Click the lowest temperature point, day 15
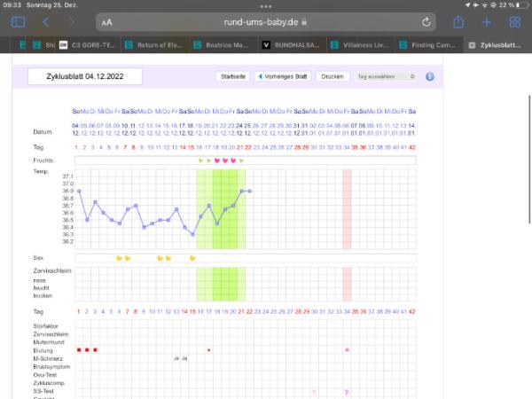The height and width of the screenshot is (399, 532). pyautogui.click(x=192, y=234)
